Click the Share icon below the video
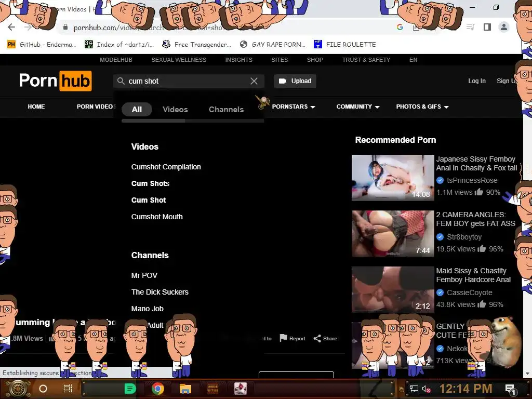Screen dimensions: 532x399 point(317,338)
